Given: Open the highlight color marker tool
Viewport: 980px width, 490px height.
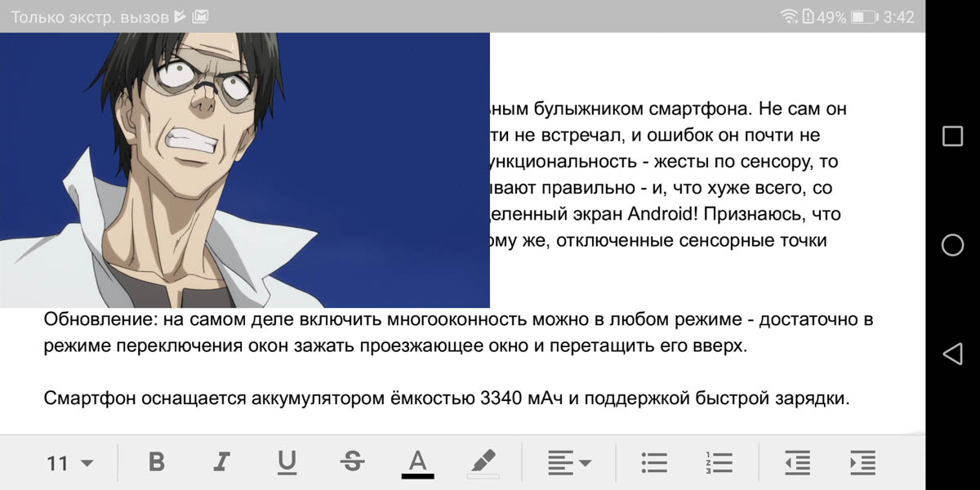Looking at the screenshot, I should [483, 463].
